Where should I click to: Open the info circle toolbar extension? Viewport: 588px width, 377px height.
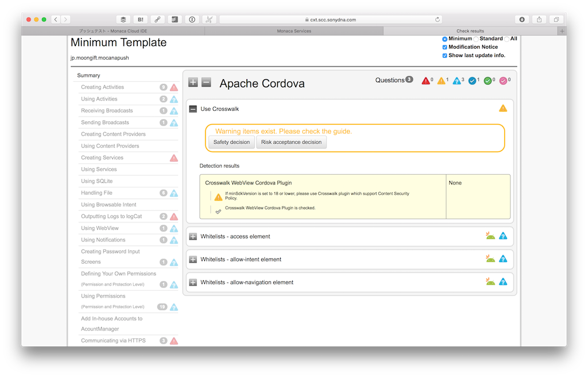coord(192,20)
